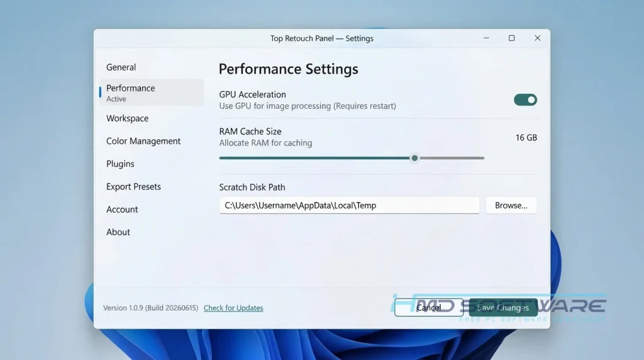Image resolution: width=644 pixels, height=360 pixels.
Task: Click the version build number text
Action: tap(150, 308)
